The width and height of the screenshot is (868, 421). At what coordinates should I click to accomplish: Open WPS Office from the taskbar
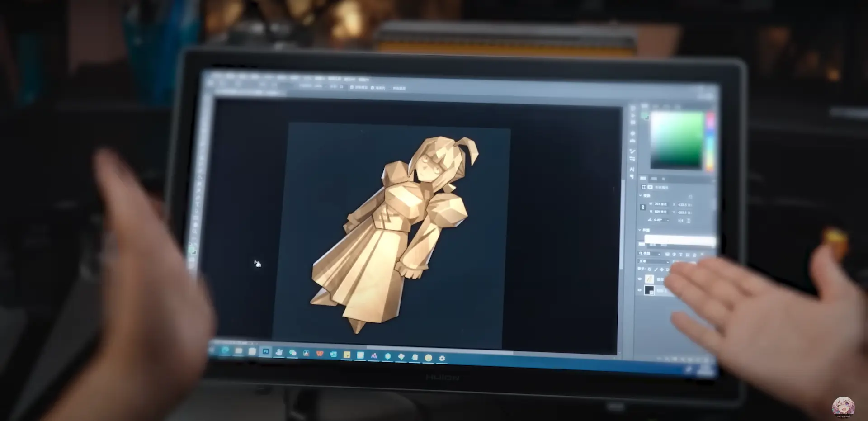pyautogui.click(x=320, y=354)
